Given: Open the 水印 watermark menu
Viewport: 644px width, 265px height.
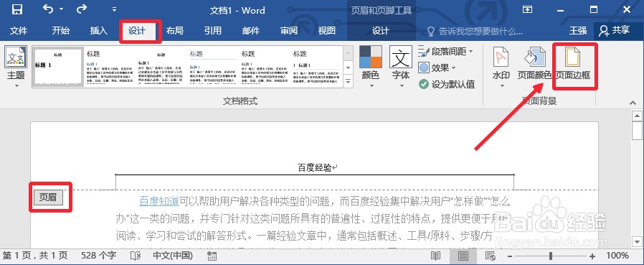Looking at the screenshot, I should (501, 67).
